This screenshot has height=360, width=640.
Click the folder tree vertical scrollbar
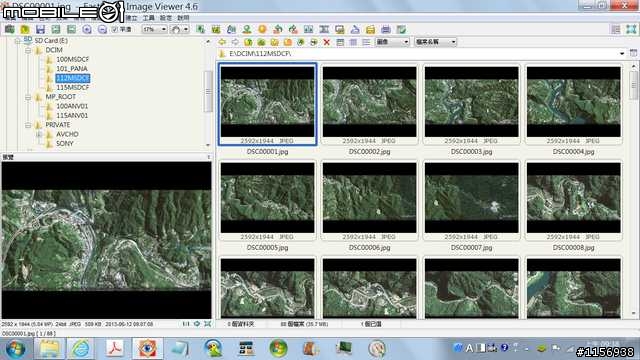pos(208,91)
